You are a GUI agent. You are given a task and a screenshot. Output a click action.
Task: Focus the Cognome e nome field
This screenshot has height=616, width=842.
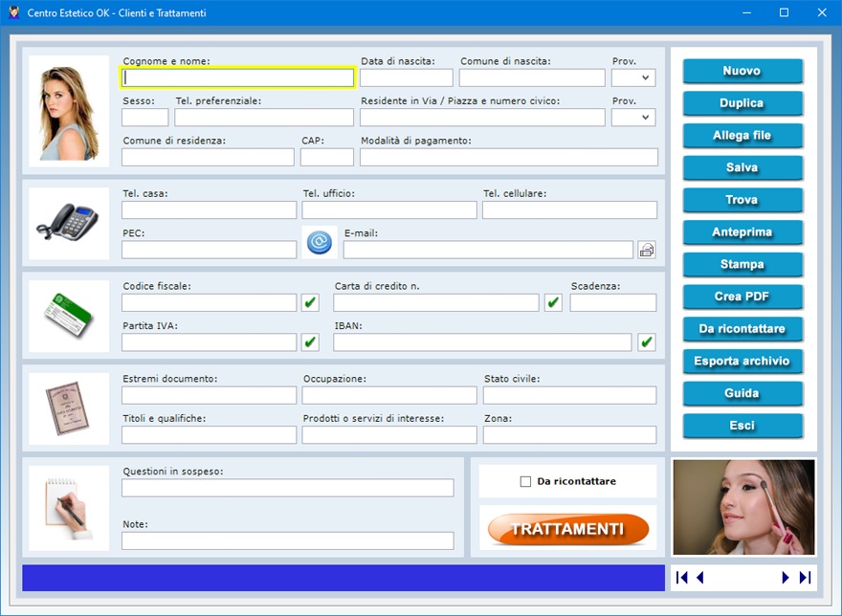(237, 77)
